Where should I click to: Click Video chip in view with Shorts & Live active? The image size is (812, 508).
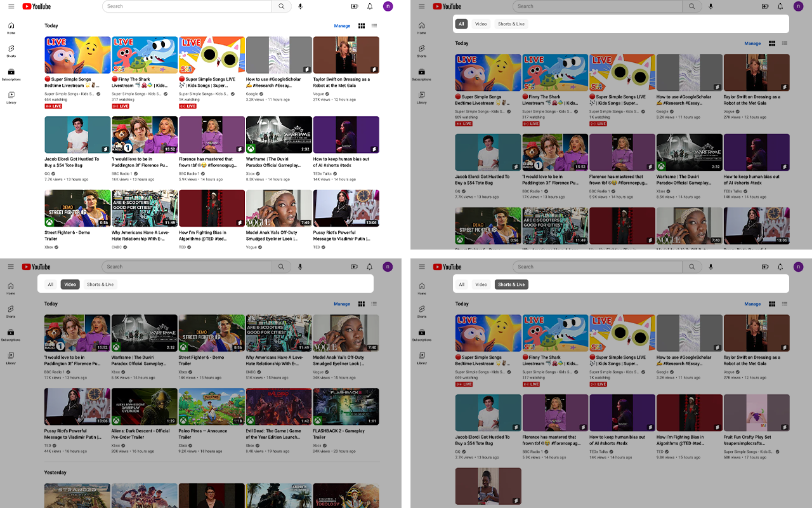pos(481,284)
